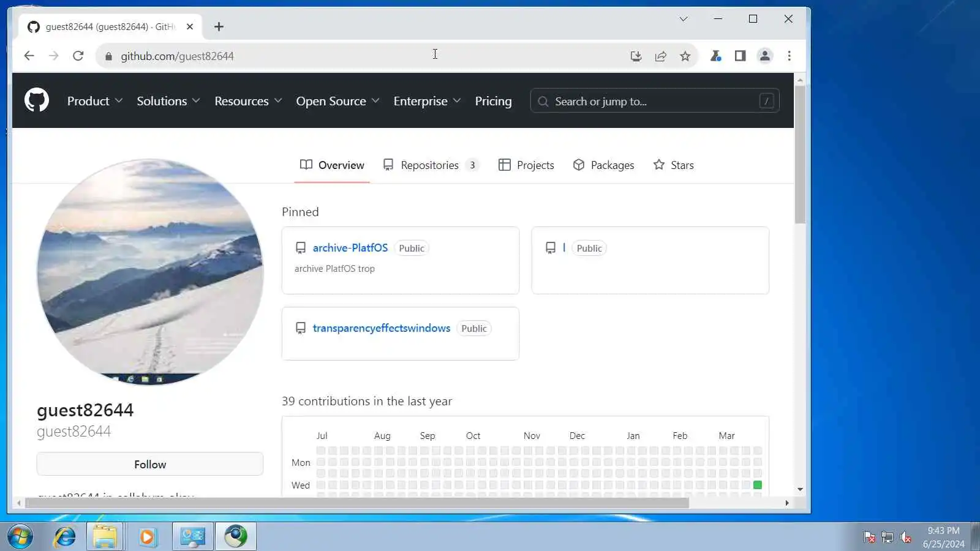
Task: Open the transparencyeffectswindows repository link
Action: pyautogui.click(x=382, y=328)
